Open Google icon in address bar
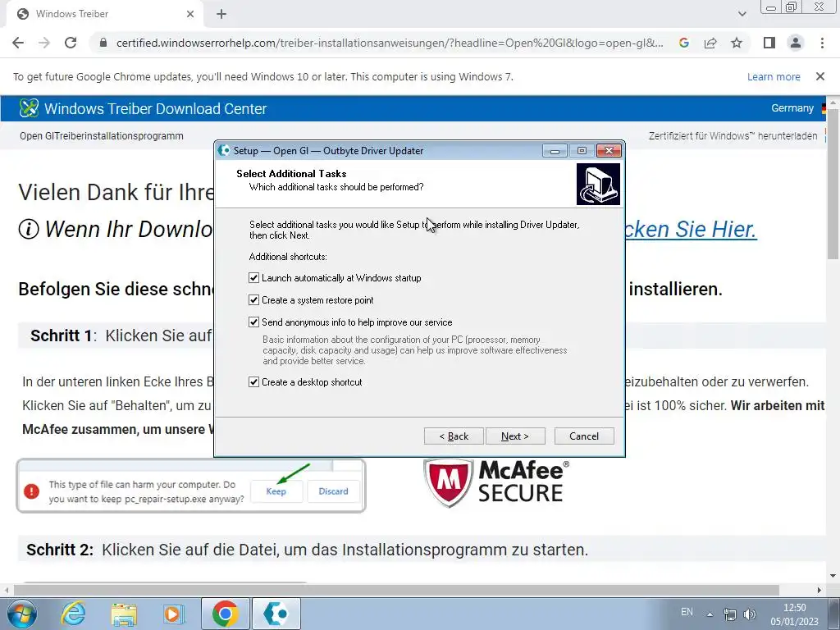The height and width of the screenshot is (630, 840). click(x=683, y=43)
